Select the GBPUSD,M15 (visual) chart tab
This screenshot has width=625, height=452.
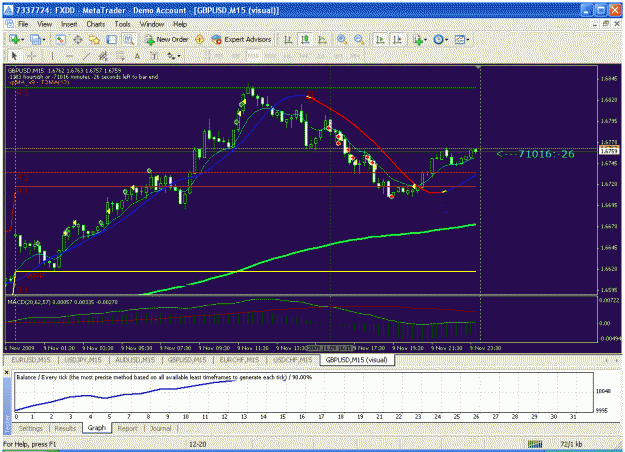pos(356,360)
